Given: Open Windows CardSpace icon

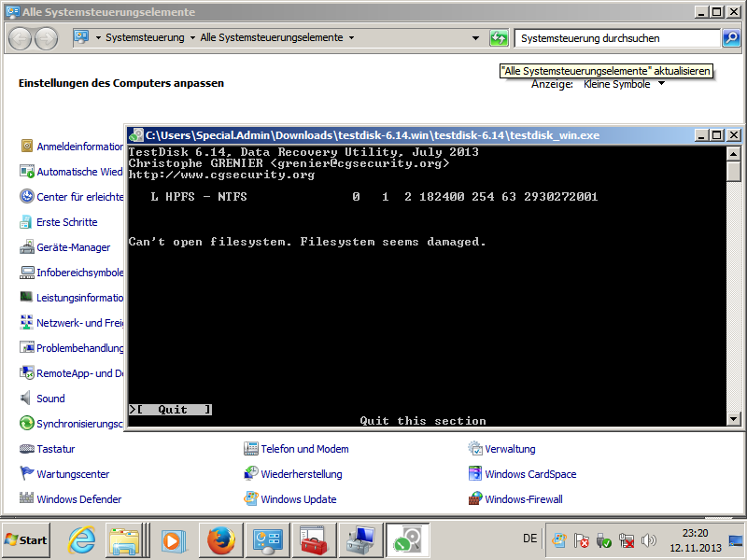Looking at the screenshot, I should pyautogui.click(x=475, y=473).
